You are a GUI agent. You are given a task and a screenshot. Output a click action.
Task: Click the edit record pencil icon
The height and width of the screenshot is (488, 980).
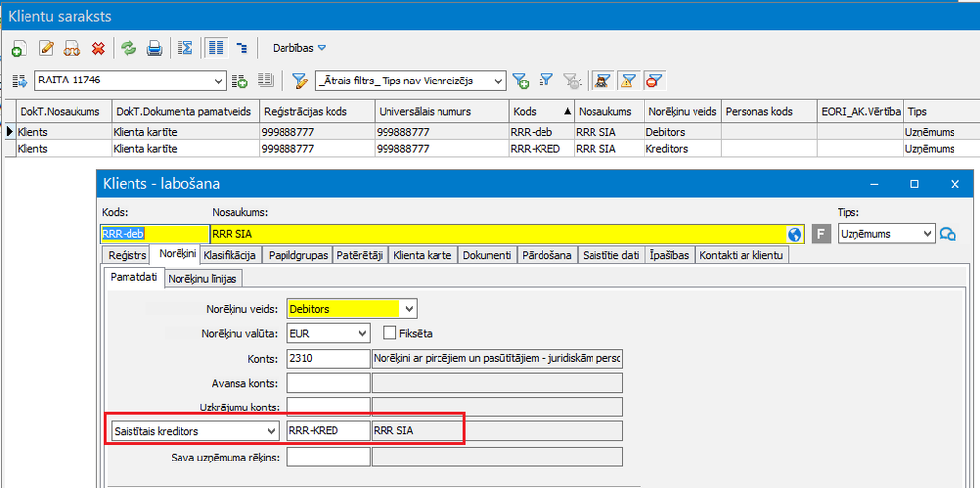[45, 47]
